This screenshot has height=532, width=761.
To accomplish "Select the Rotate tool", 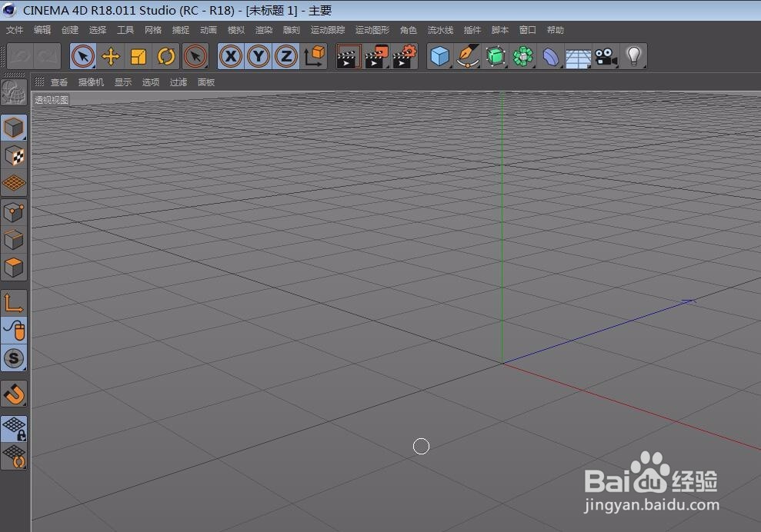I will tap(166, 56).
